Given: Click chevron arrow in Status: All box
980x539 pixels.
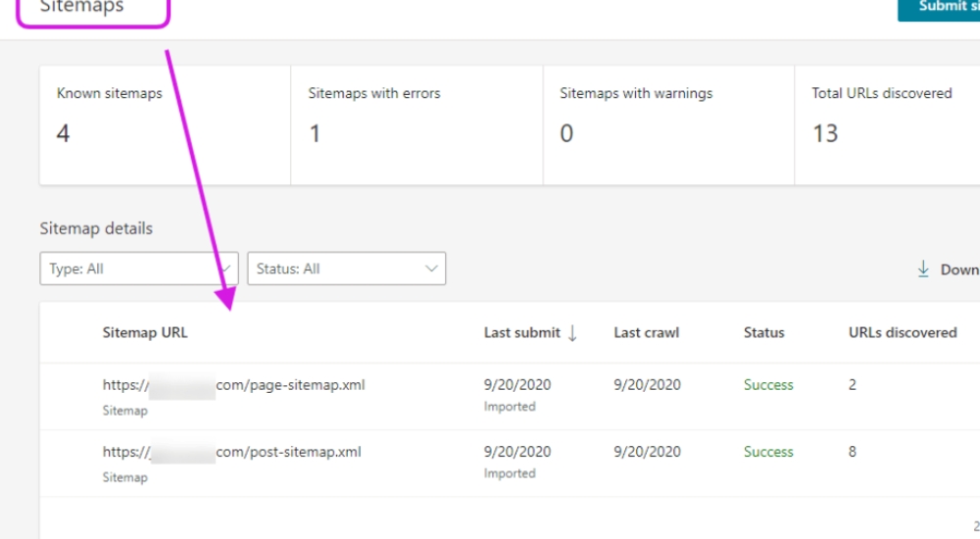Looking at the screenshot, I should 430,269.
